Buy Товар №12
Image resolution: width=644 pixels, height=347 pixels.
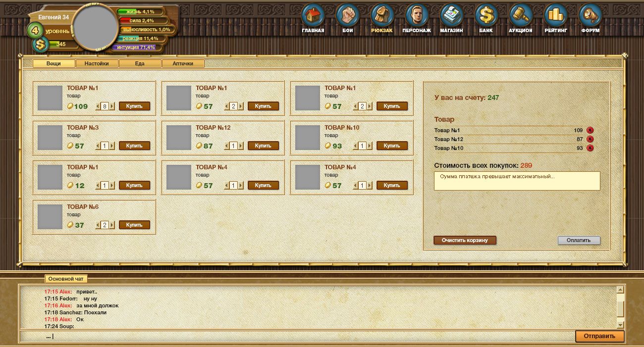[263, 146]
